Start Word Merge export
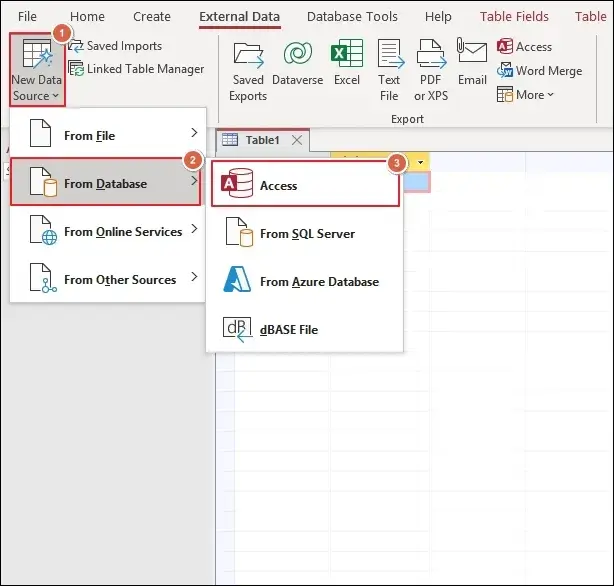The height and width of the screenshot is (586, 614). point(539,71)
